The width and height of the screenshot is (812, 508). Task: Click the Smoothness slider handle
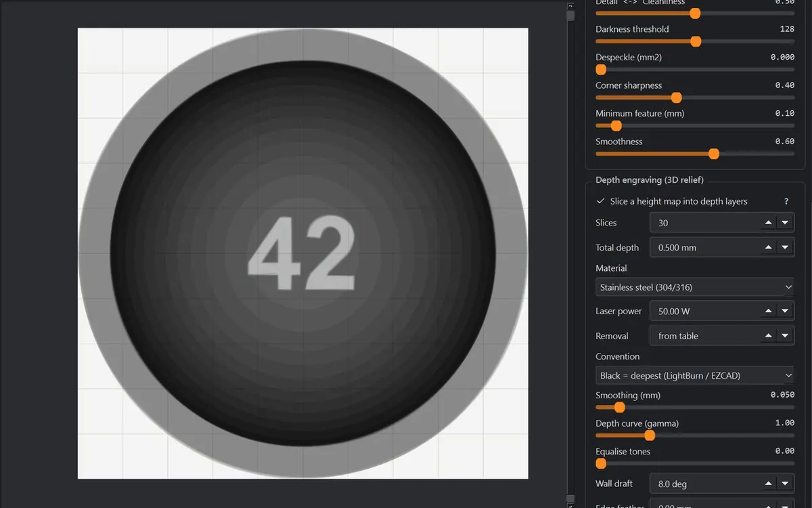714,154
